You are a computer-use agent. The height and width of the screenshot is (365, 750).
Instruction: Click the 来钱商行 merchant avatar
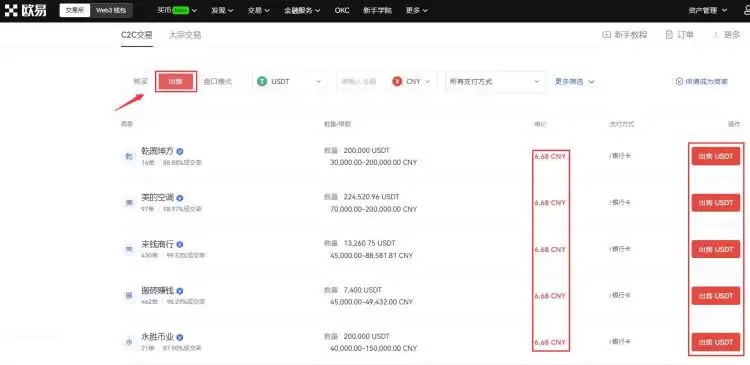129,249
